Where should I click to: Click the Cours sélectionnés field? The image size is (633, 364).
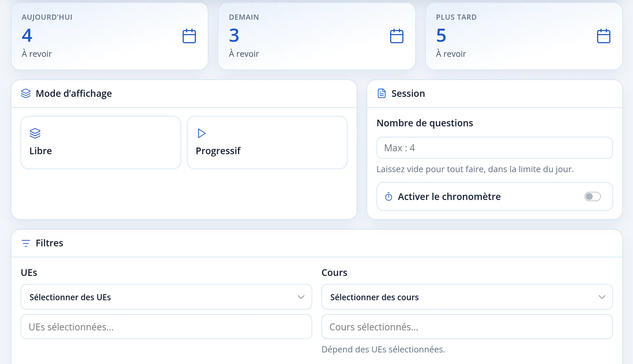(x=467, y=327)
